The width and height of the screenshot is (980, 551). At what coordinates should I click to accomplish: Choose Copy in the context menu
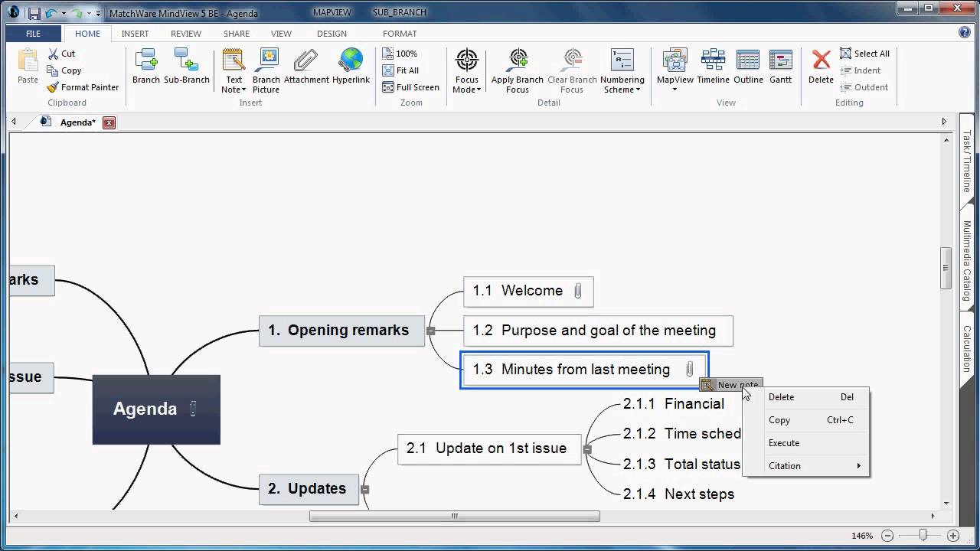(806, 419)
